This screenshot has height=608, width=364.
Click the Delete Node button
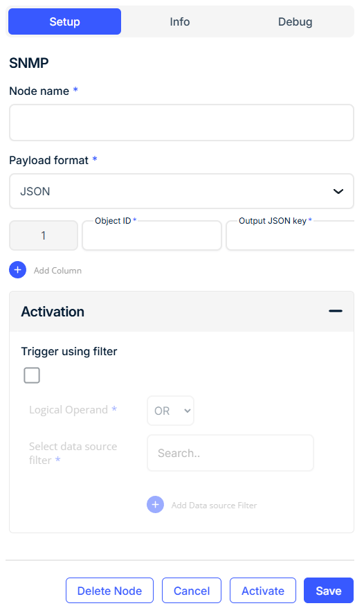[x=110, y=591]
